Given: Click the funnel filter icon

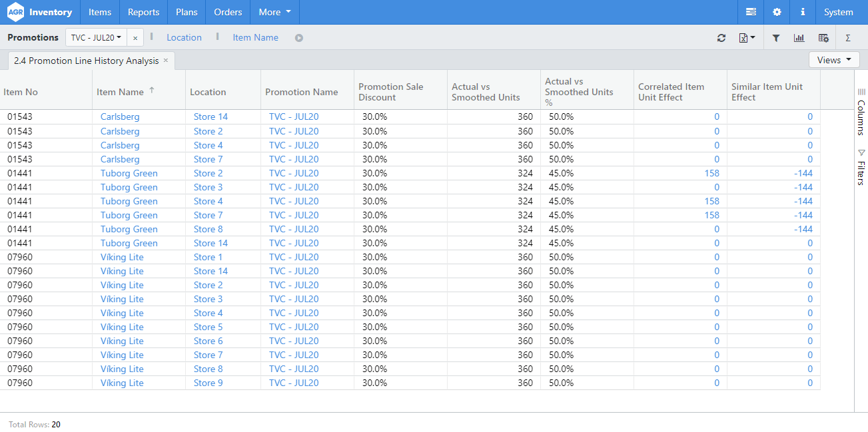Looking at the screenshot, I should pos(776,38).
